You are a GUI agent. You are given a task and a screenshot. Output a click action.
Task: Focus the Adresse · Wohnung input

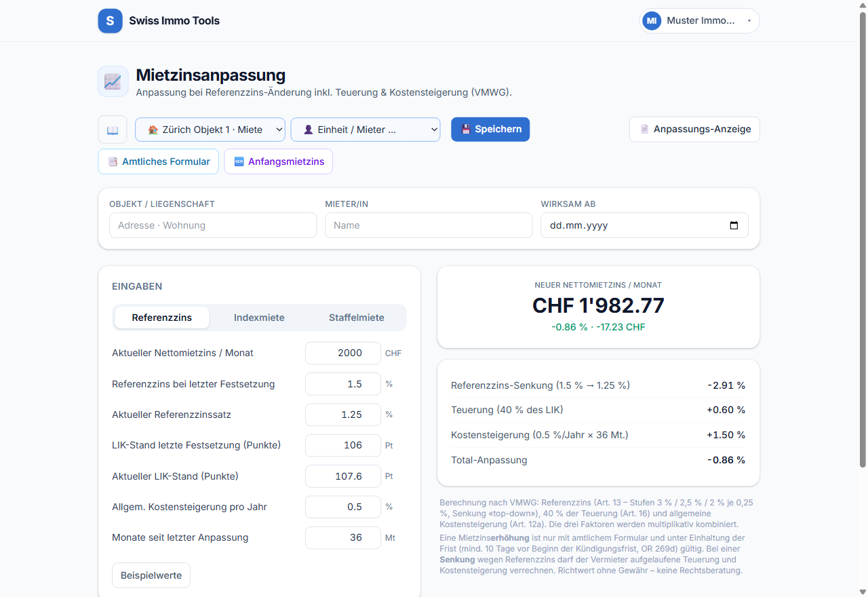click(x=213, y=225)
